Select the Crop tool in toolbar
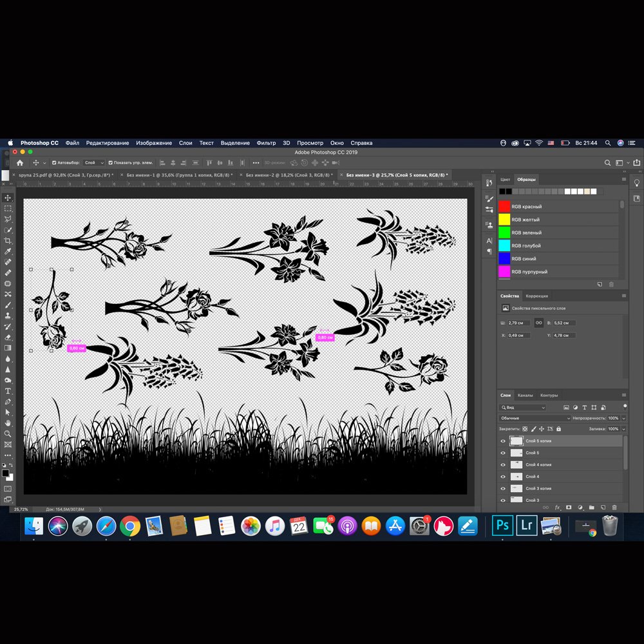The height and width of the screenshot is (644, 644). point(8,240)
